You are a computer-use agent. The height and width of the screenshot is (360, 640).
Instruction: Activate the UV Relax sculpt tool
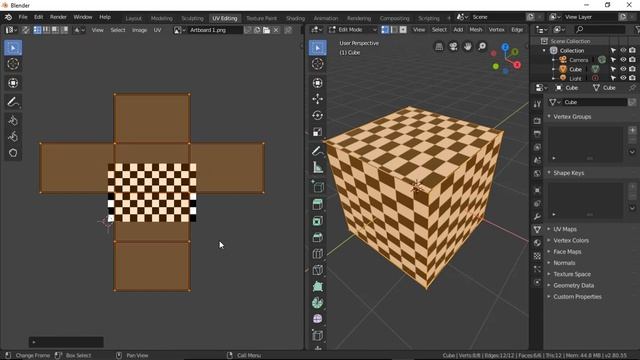coord(13,136)
